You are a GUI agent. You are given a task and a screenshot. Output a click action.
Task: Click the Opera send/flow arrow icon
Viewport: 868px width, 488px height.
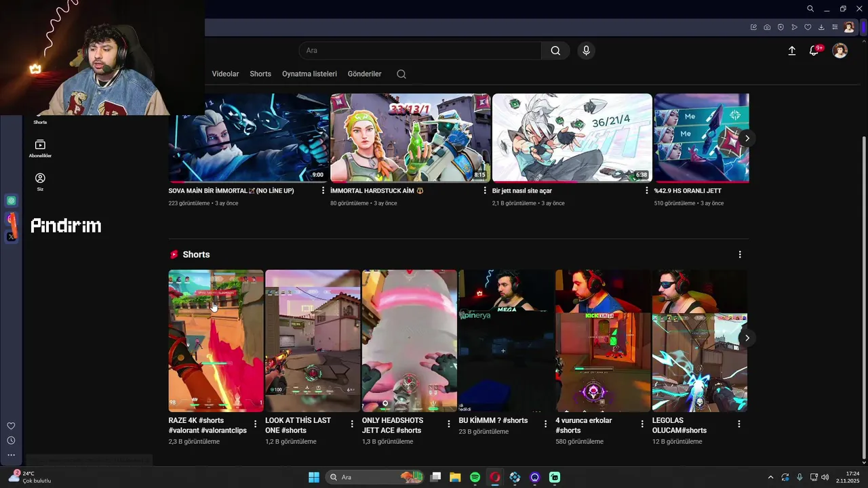[794, 27]
